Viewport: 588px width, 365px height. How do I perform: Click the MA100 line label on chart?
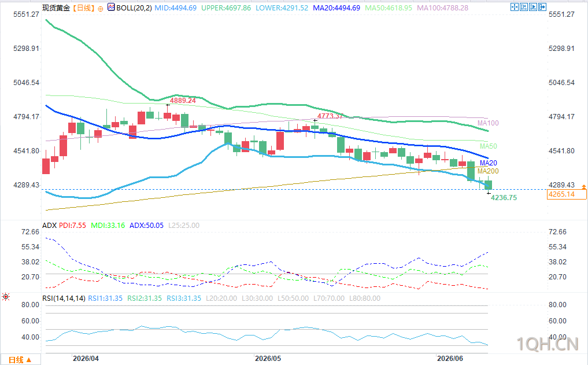(x=488, y=123)
